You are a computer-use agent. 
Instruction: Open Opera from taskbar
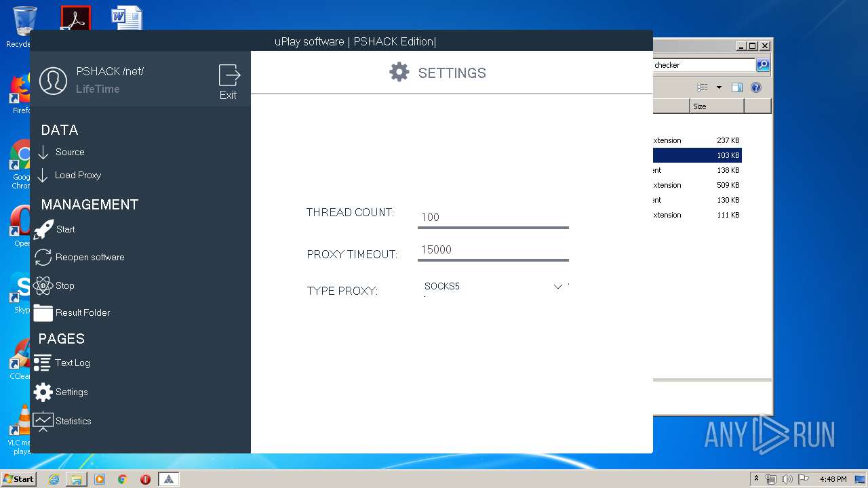point(145,479)
